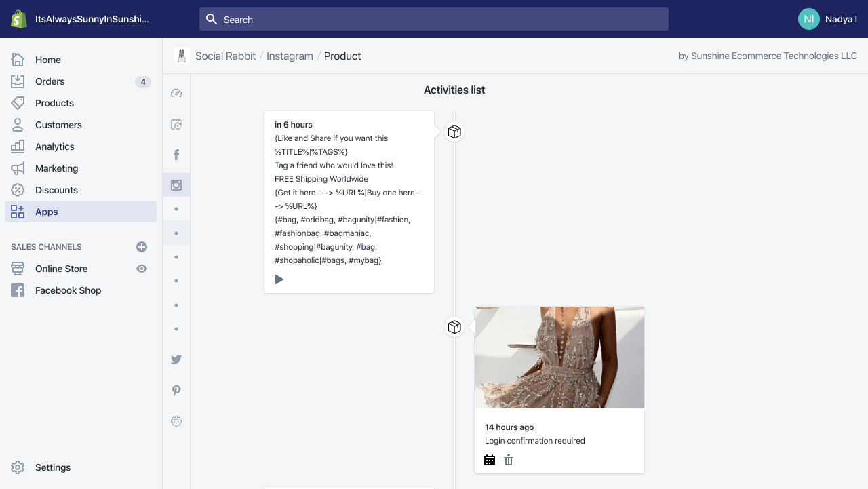Click the trash icon to delete post

pos(509,461)
